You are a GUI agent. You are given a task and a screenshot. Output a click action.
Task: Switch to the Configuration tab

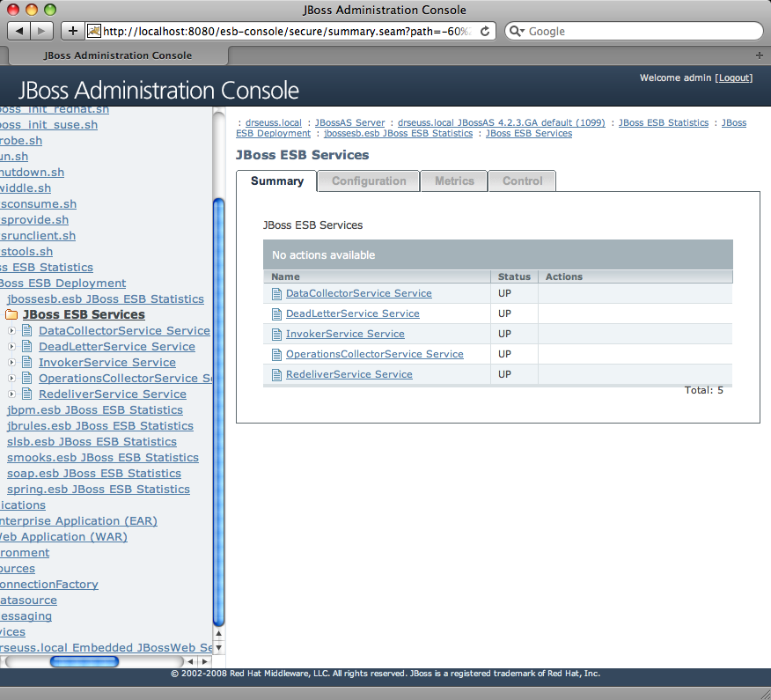(369, 181)
